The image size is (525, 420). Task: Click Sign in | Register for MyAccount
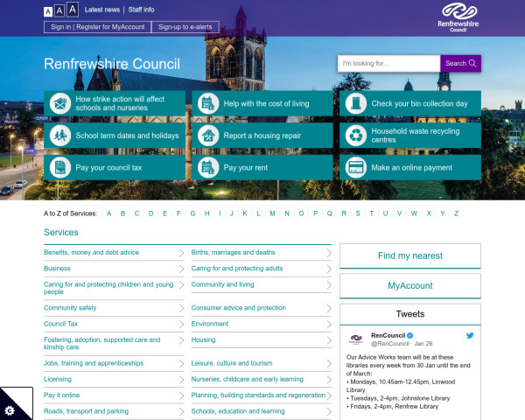(x=97, y=27)
